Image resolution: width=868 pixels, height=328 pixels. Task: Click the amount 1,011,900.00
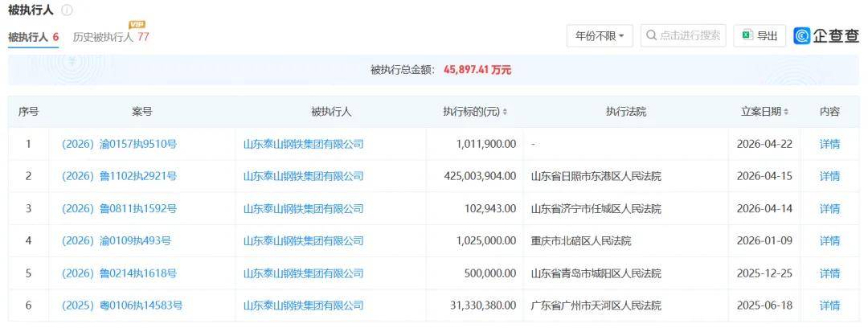486,144
